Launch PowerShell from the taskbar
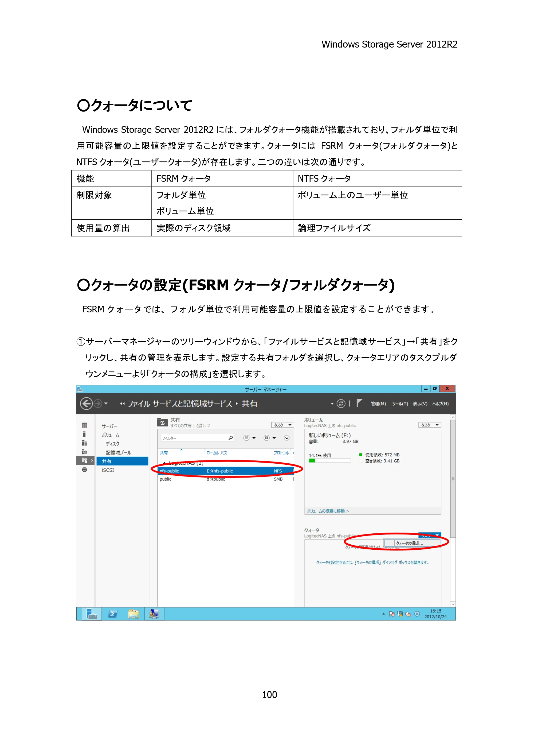The image size is (534, 756). coord(112,614)
